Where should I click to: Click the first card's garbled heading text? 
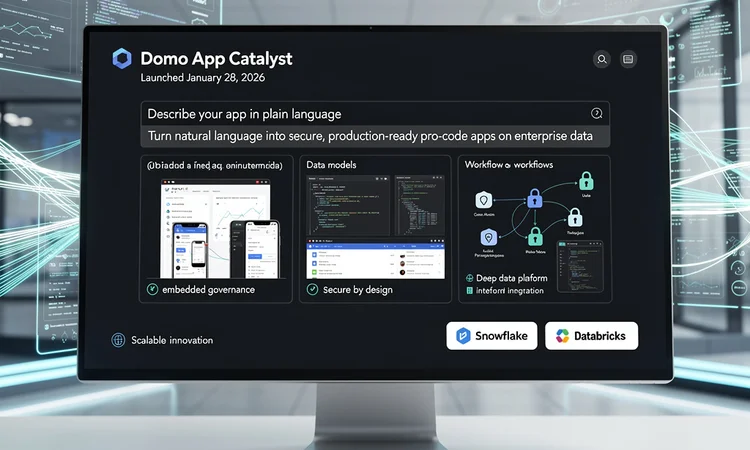click(x=214, y=165)
